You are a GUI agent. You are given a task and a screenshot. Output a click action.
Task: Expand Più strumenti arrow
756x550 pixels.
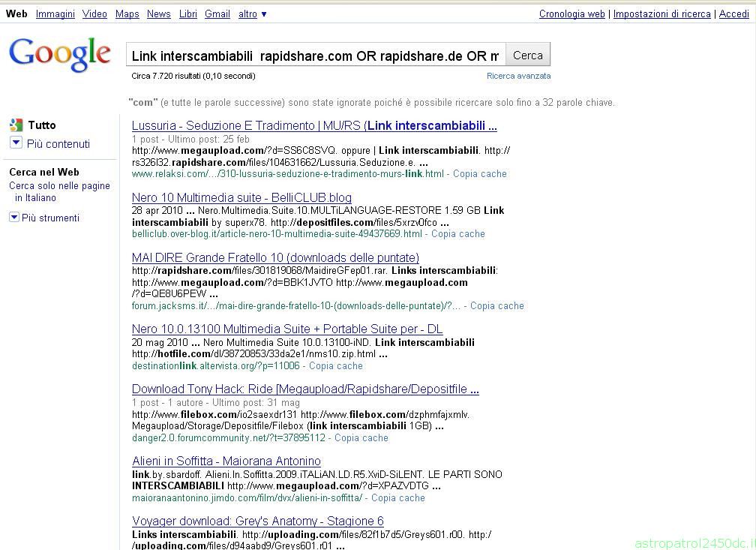(x=14, y=217)
